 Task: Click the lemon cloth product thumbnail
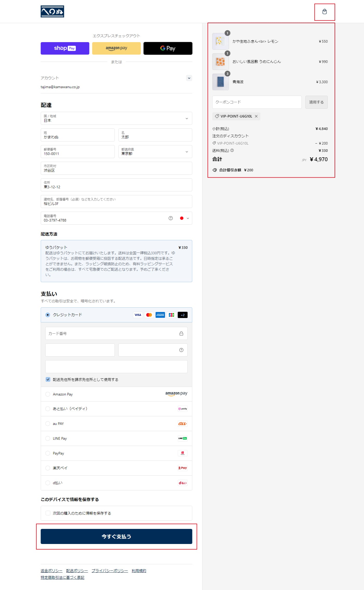pyautogui.click(x=220, y=41)
